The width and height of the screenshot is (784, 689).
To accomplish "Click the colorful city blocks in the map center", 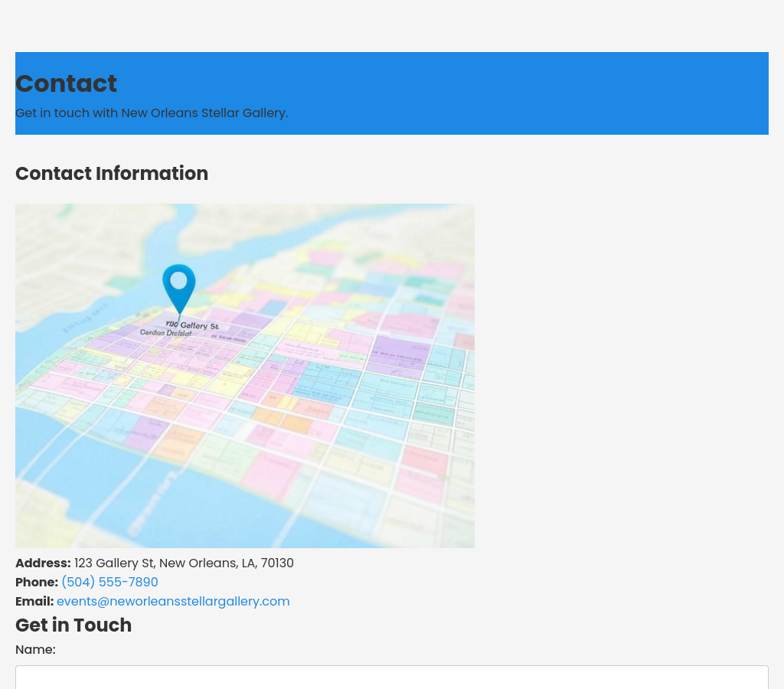I will [x=306, y=375].
